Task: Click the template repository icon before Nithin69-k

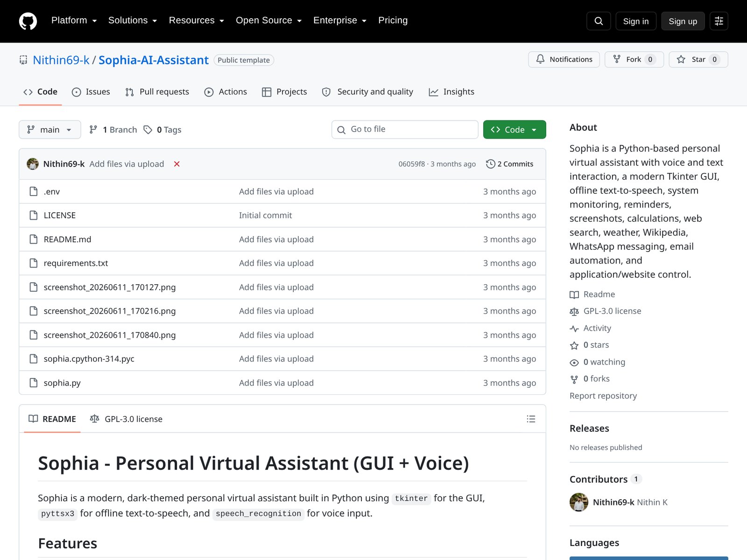Action: [x=23, y=60]
